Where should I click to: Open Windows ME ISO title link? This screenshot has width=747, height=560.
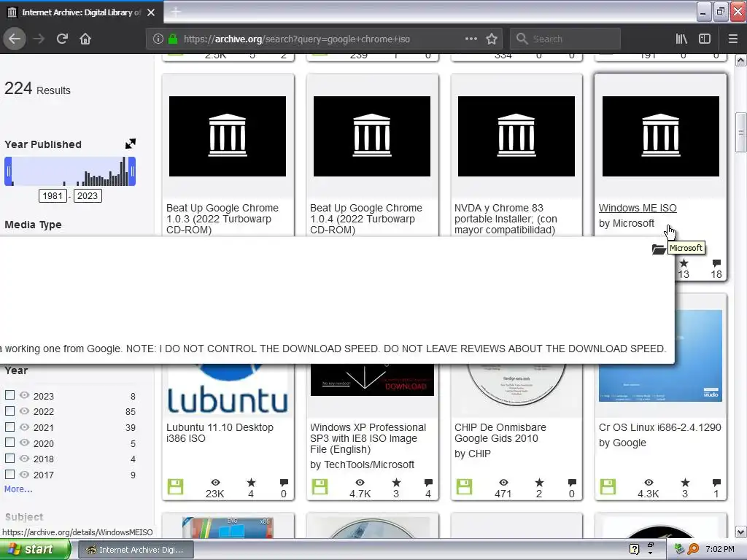638,208
